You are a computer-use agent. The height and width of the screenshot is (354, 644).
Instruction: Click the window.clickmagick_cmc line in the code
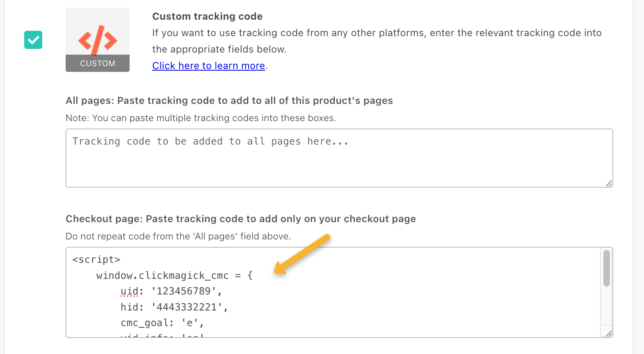point(174,276)
